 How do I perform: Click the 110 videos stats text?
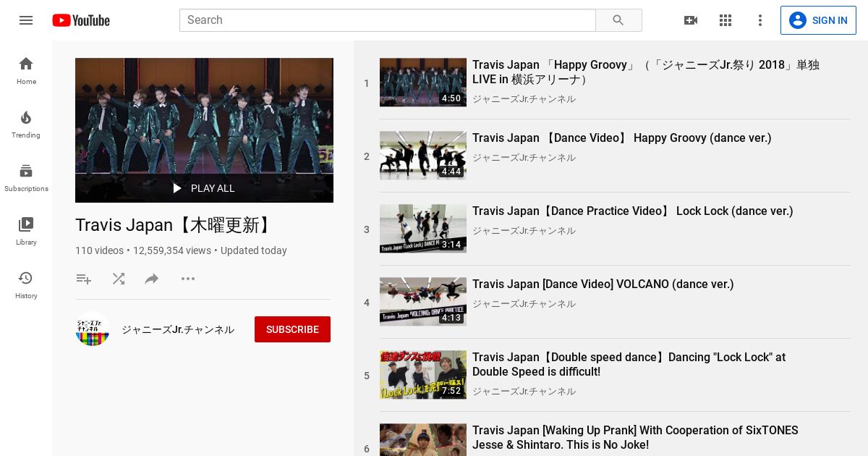pyautogui.click(x=99, y=250)
